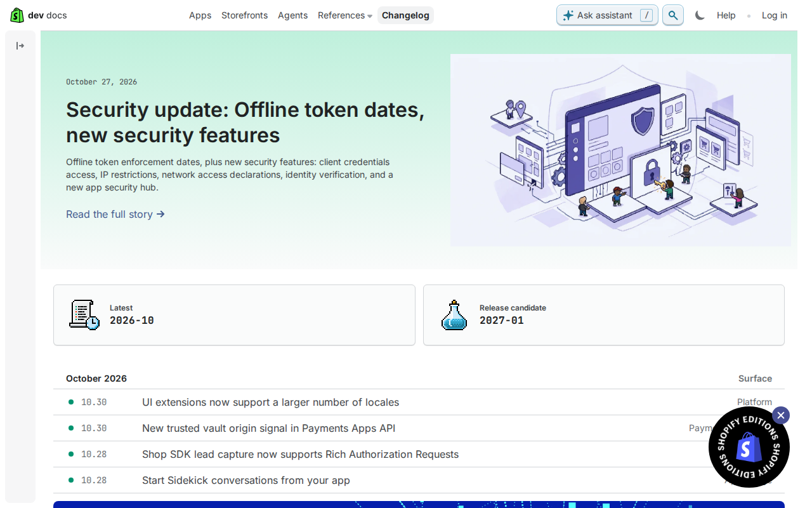Click the security illustration thumbnail

pyautogui.click(x=620, y=150)
